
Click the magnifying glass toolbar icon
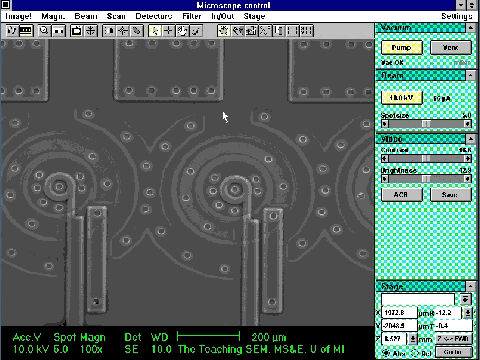[x=44, y=31]
